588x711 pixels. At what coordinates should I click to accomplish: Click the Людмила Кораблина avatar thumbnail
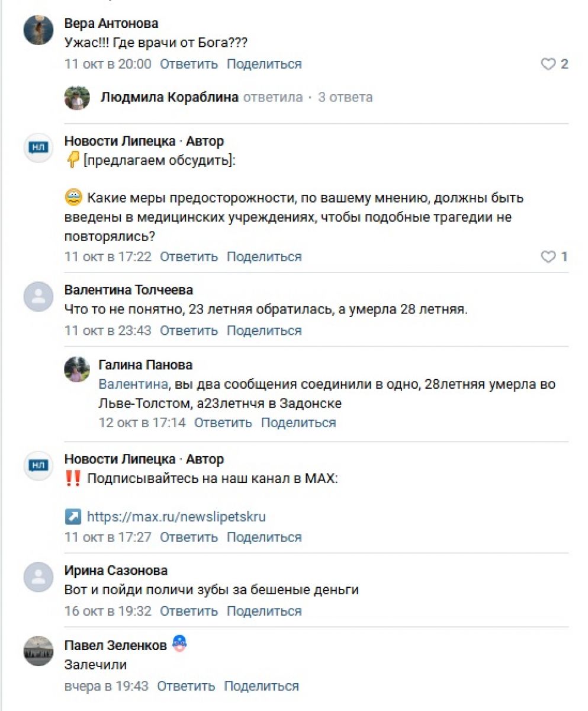tap(77, 98)
